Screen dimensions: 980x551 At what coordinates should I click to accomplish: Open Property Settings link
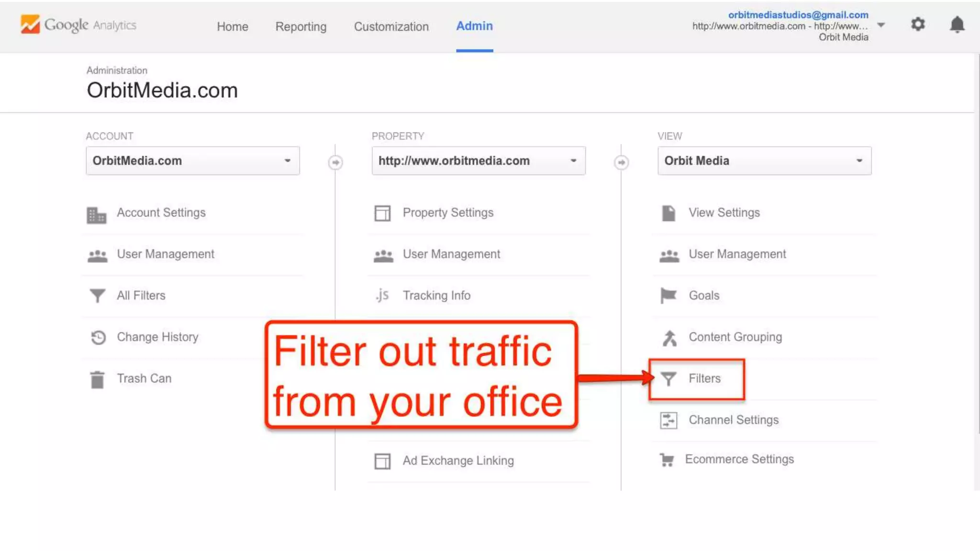447,212
